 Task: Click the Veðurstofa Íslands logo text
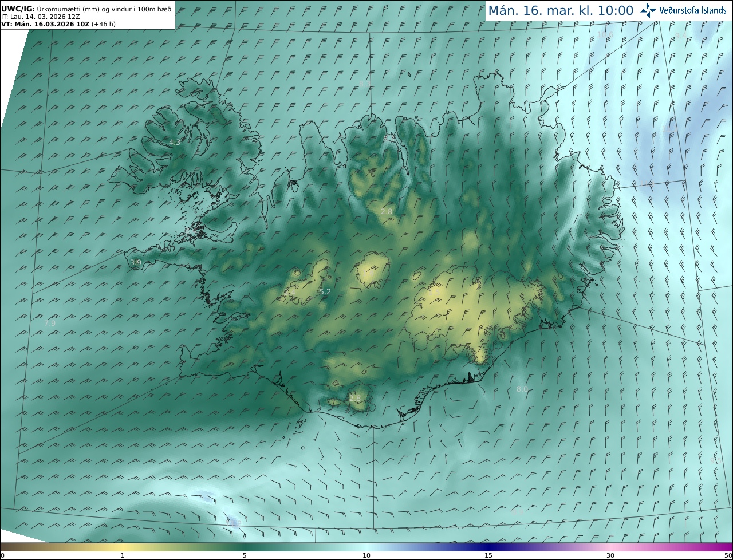coord(693,10)
